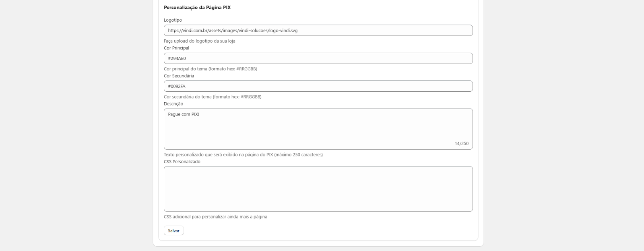The width and height of the screenshot is (644, 251).
Task: Click the 'Cor principal do tema' hint
Action: pos(210,69)
